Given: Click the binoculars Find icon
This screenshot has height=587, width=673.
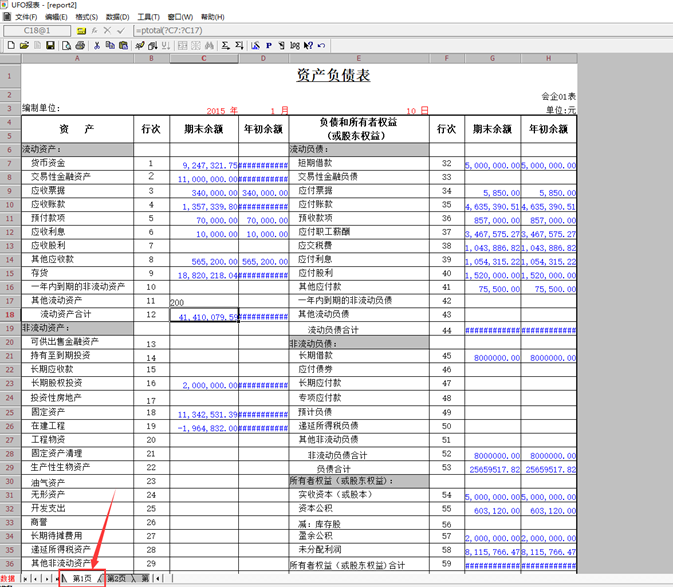Looking at the screenshot, I should coord(209,45).
